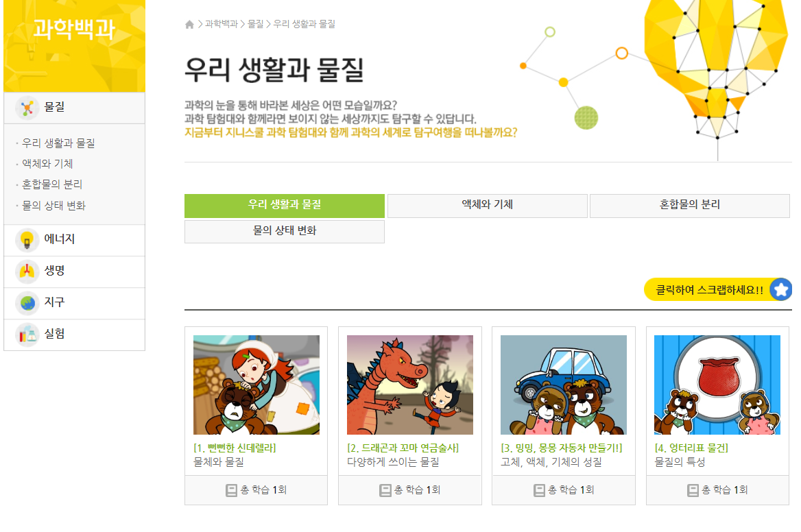Viewport: 801px width, 532px height.
Task: Open the 에너지 lightbulb icon
Action: tap(27, 240)
